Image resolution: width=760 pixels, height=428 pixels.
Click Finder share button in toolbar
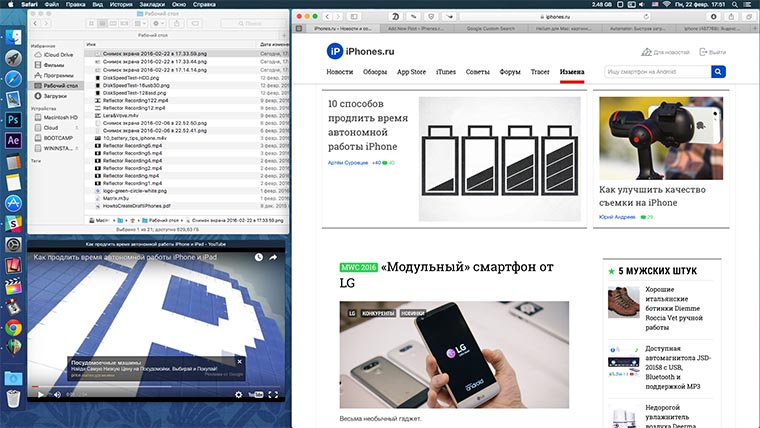pos(177,23)
